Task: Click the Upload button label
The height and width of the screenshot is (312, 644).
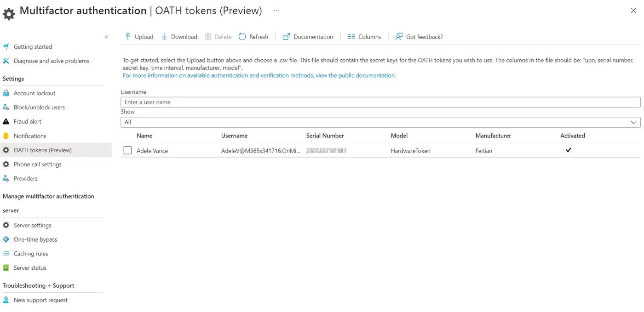Action: (144, 37)
